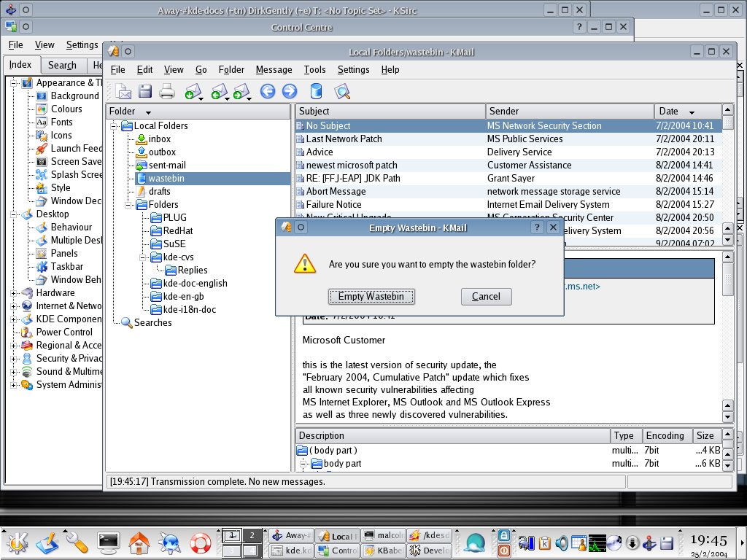Toggle sticky button on Empty Wastebin dialog
This screenshot has width=747, height=560.
tap(301, 227)
